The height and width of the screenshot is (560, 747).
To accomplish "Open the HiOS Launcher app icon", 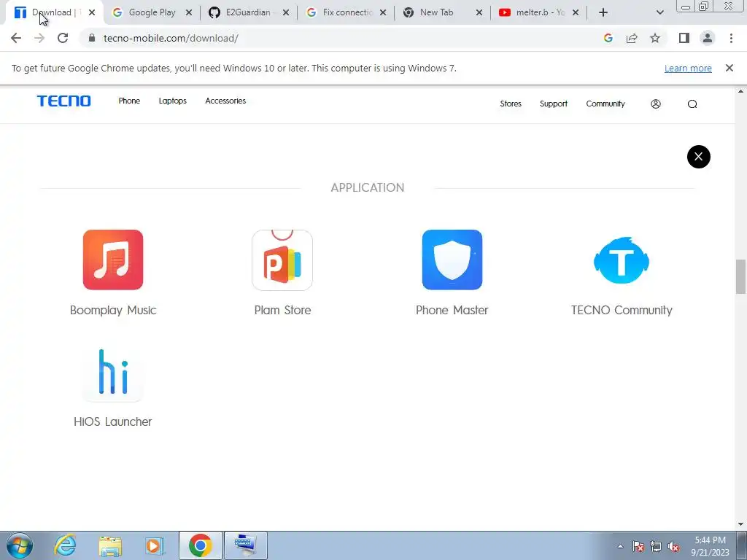I will point(113,372).
